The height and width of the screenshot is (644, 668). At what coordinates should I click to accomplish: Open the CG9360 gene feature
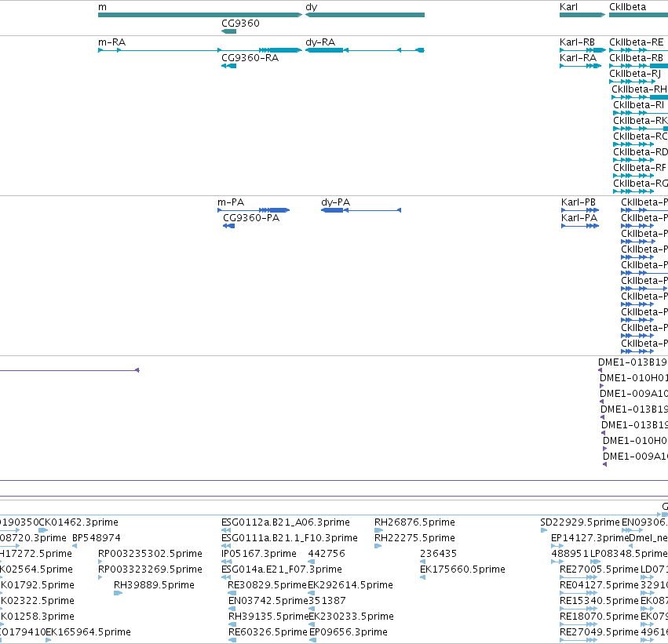click(x=228, y=31)
